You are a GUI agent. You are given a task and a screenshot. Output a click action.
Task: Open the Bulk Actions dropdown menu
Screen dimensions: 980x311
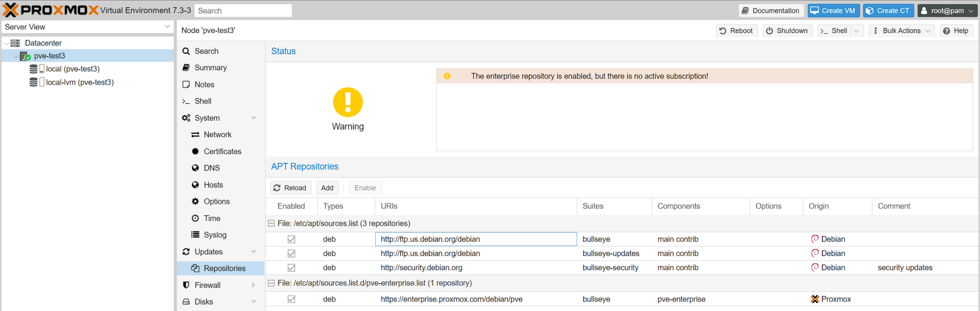[x=902, y=31]
